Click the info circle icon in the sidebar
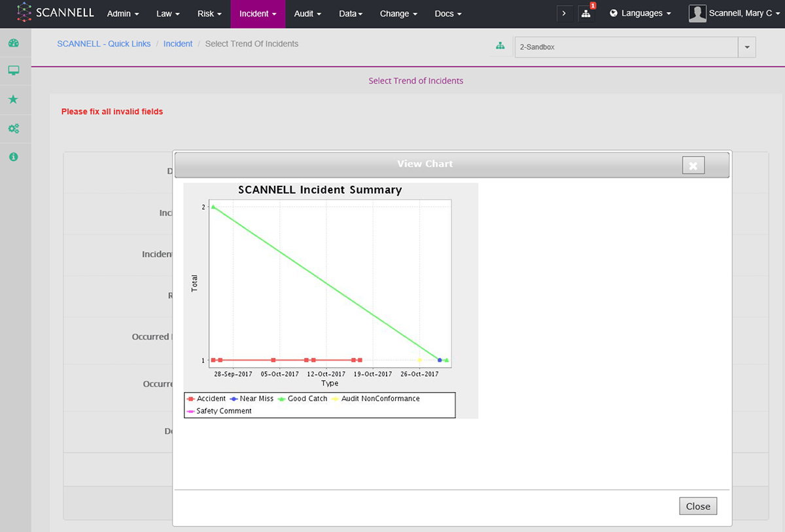 click(13, 157)
